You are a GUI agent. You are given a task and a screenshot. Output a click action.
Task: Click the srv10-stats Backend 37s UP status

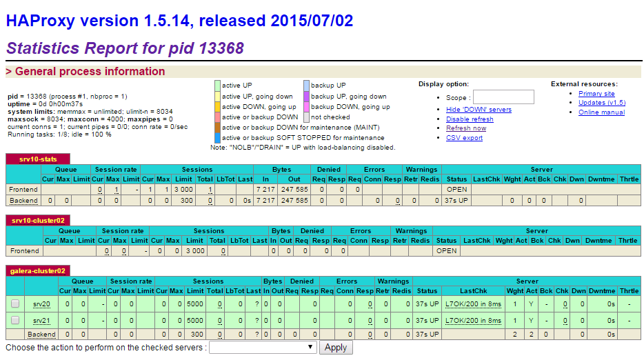point(456,201)
